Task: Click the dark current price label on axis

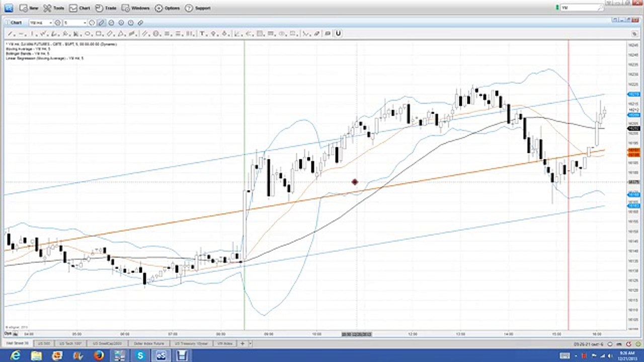Action: [633, 129]
